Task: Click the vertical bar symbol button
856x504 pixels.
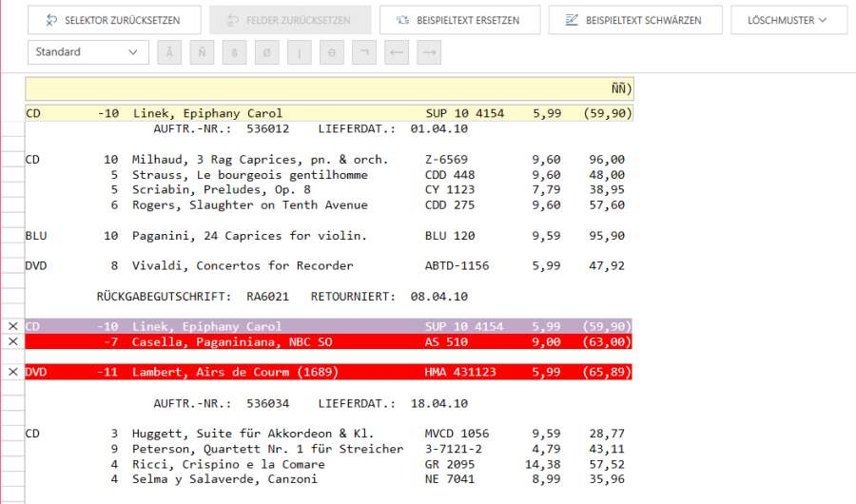Action: [300, 52]
